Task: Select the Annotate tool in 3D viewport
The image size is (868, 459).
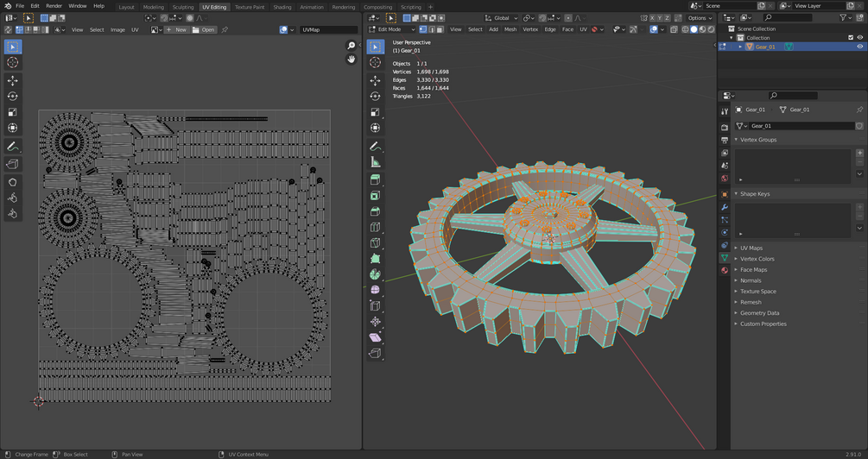Action: click(x=375, y=146)
